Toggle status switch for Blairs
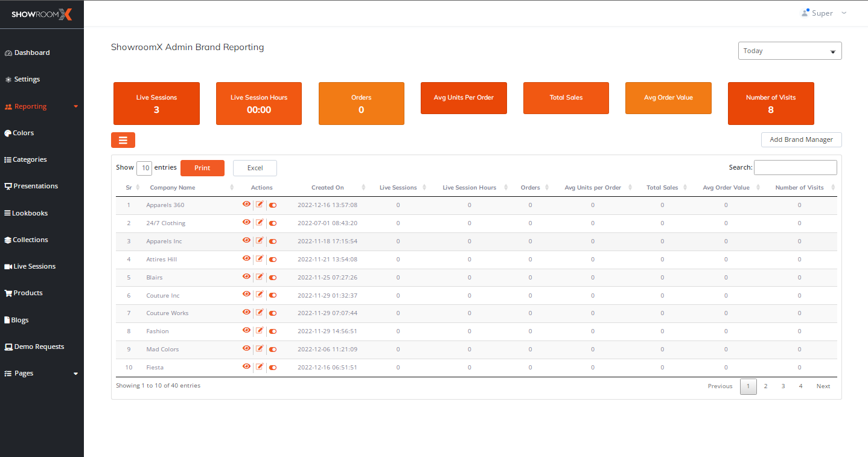 (x=273, y=278)
